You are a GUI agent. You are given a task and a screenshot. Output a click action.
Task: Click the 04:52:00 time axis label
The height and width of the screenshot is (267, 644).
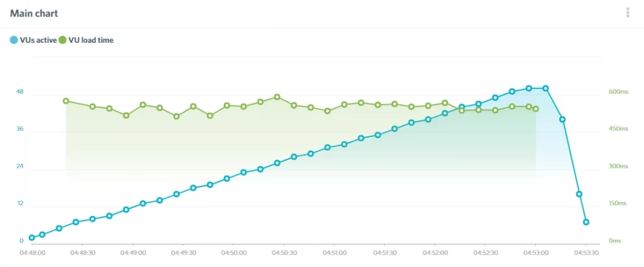(435, 253)
